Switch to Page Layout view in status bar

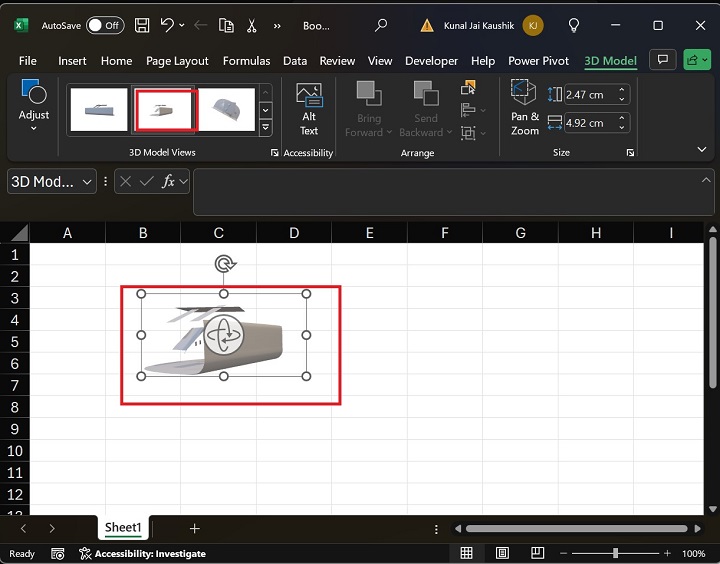pos(502,553)
